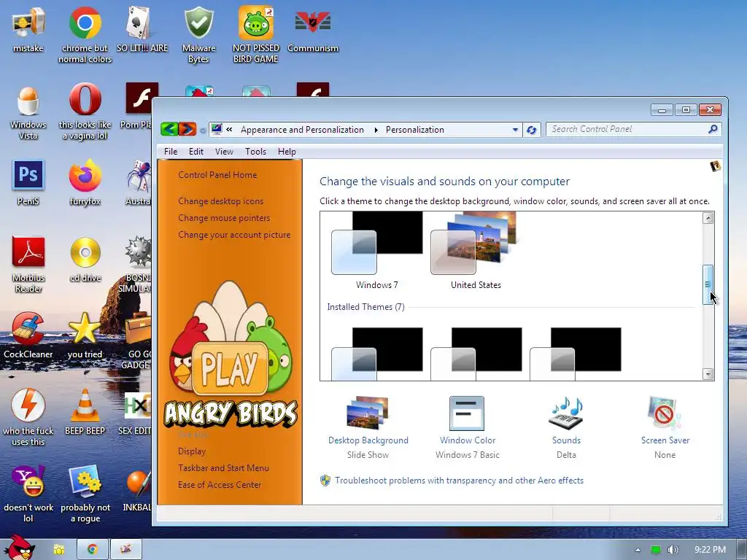Refresh the Control Panel address bar

532,130
